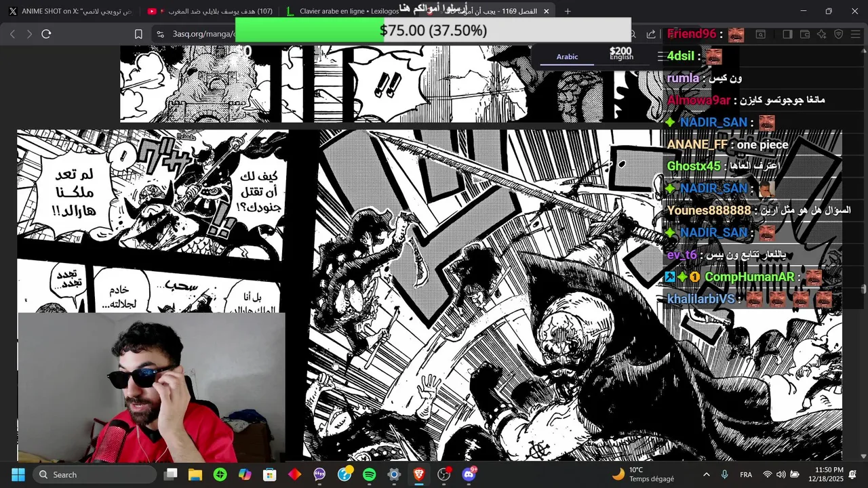Open the purple chat app on taskbar

(x=319, y=474)
